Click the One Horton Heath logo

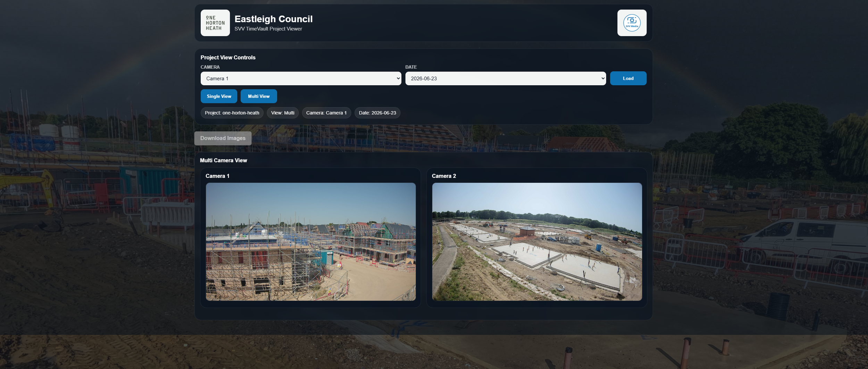[215, 23]
